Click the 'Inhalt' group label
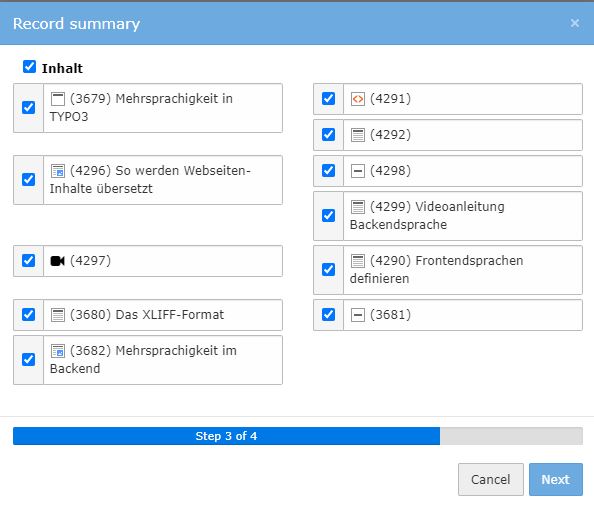Screen dimensions: 594x505 pyautogui.click(x=62, y=69)
